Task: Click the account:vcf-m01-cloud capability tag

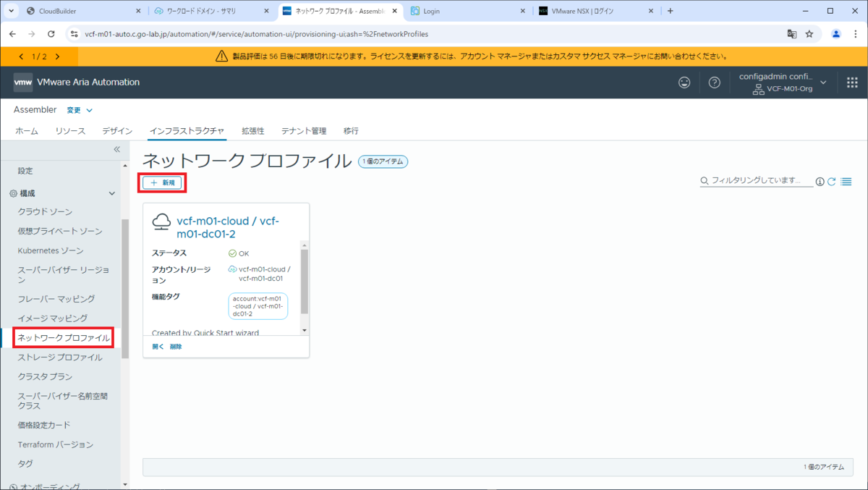Action: pyautogui.click(x=258, y=306)
